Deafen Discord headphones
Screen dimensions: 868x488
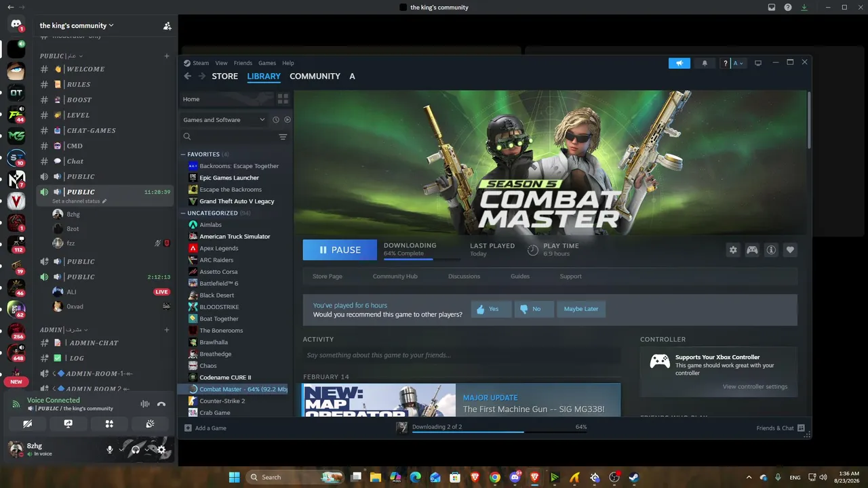tap(136, 449)
